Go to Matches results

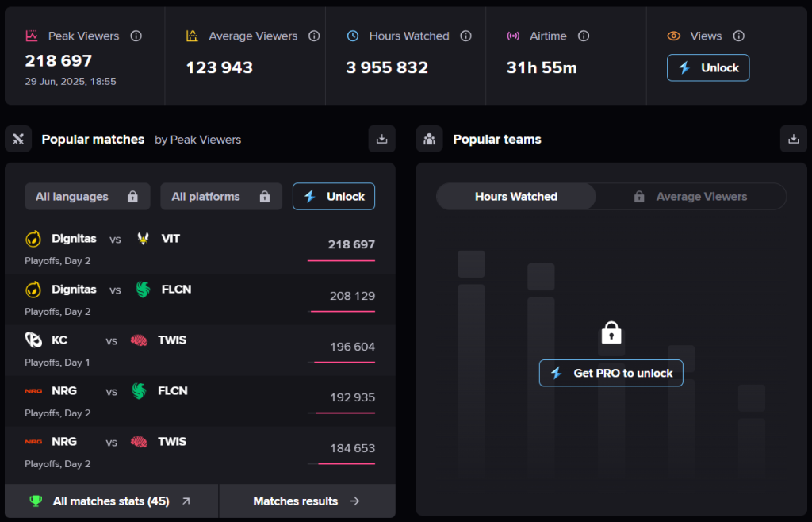pos(307,501)
